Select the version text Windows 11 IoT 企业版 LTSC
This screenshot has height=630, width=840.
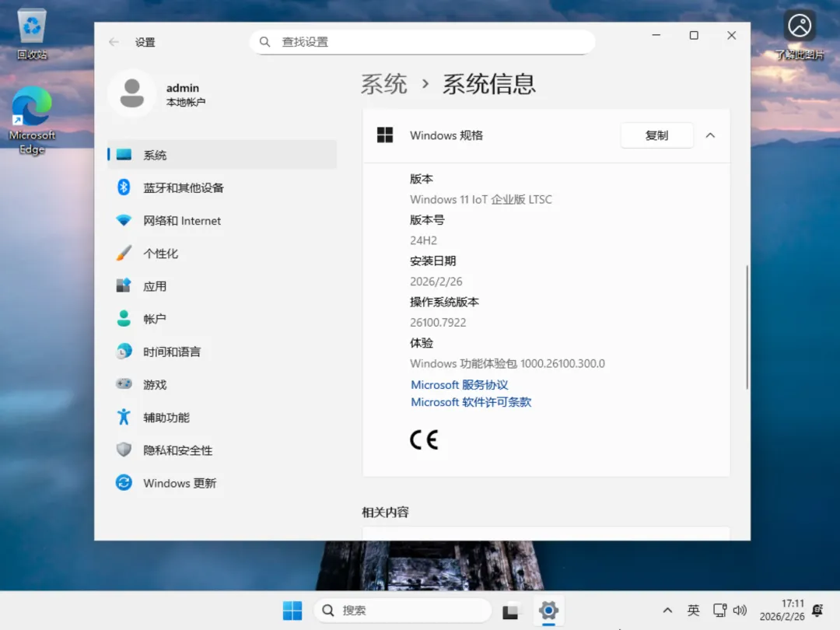coord(481,199)
